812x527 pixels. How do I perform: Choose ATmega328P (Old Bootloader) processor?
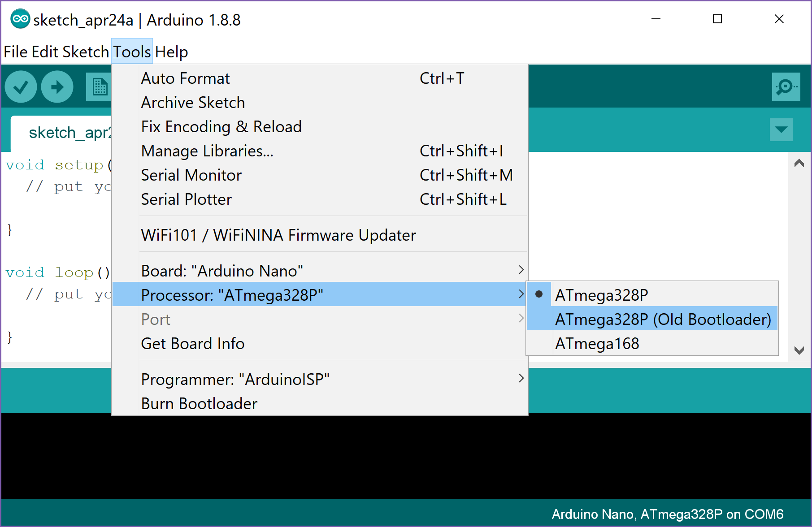point(652,319)
